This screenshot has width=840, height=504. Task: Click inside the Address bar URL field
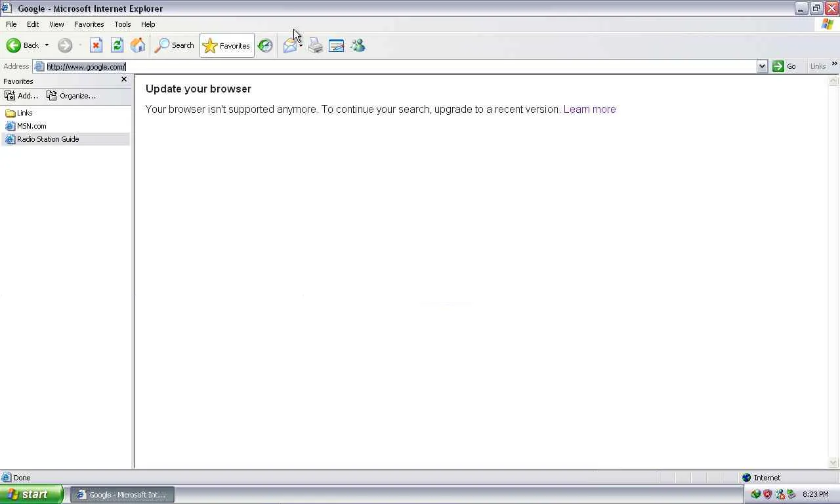[400, 66]
